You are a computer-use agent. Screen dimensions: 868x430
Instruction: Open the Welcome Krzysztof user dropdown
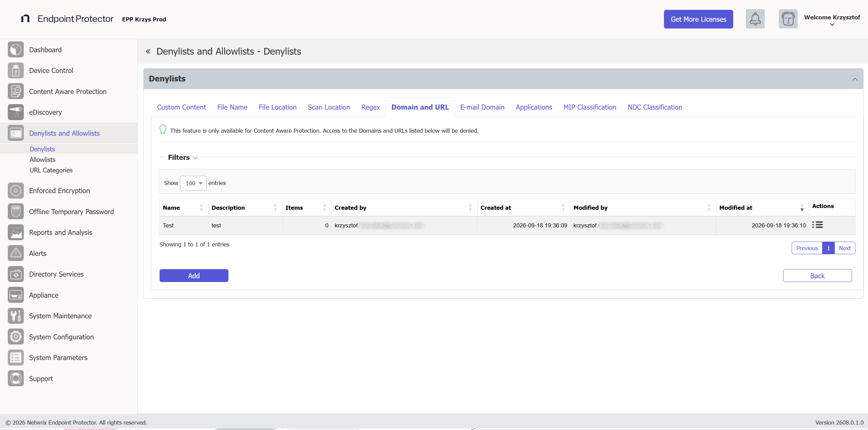[832, 20]
